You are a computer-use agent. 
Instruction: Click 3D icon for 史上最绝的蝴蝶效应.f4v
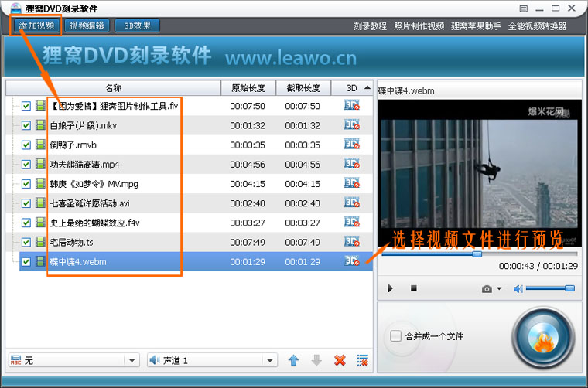pos(352,222)
